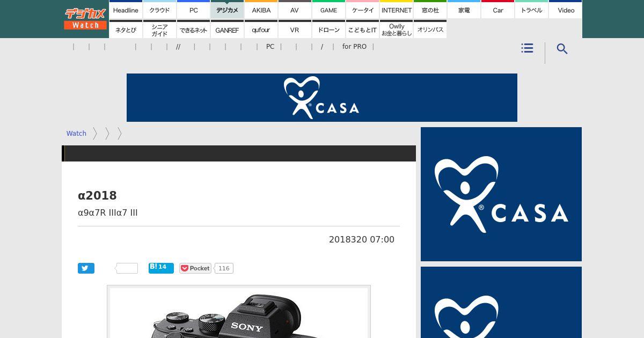The width and height of the screenshot is (644, 338).
Task: Click the Watch breadcrumb link
Action: click(x=76, y=134)
